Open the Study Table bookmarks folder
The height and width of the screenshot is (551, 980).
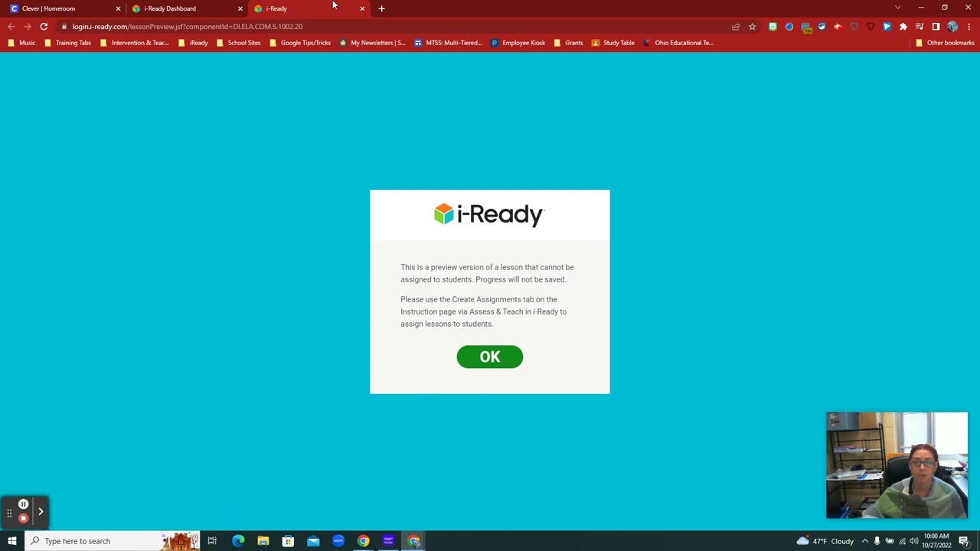point(612,43)
